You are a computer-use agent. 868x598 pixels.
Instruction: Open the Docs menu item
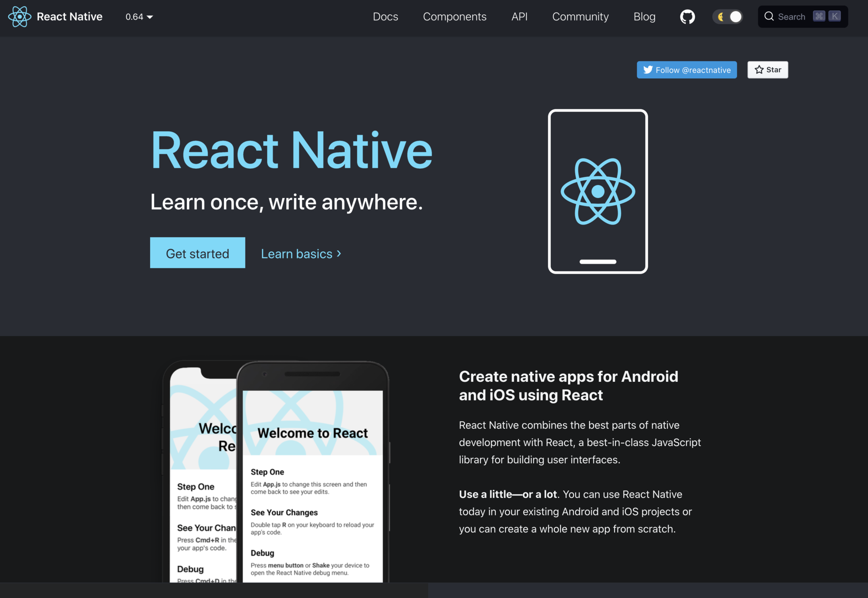point(385,17)
